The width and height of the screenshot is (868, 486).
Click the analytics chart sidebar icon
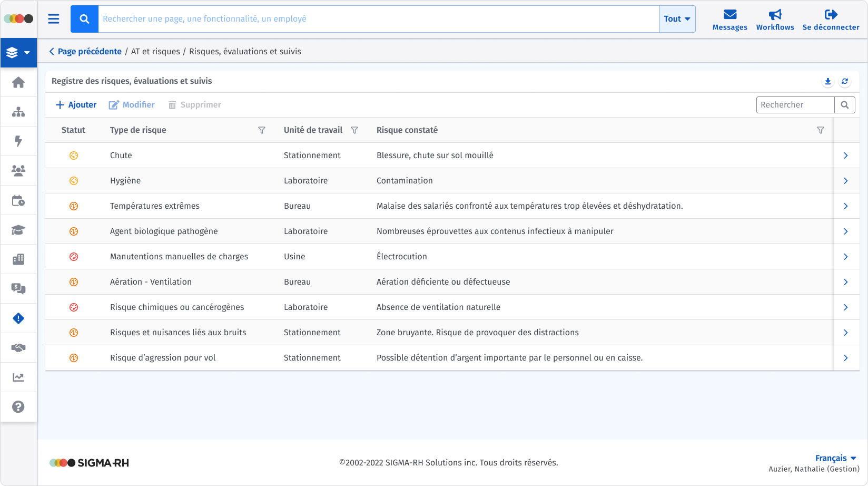point(18,377)
